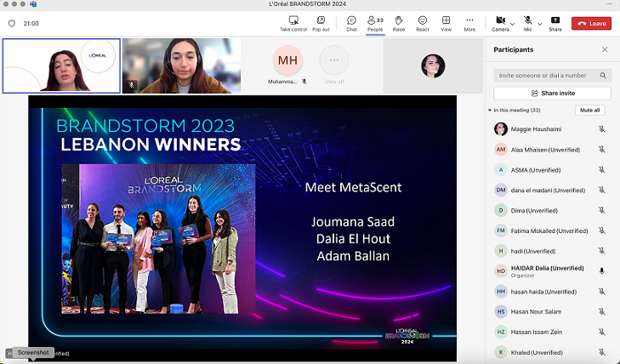Select participant Alaa Mhaisen (Unverified)

click(552, 150)
